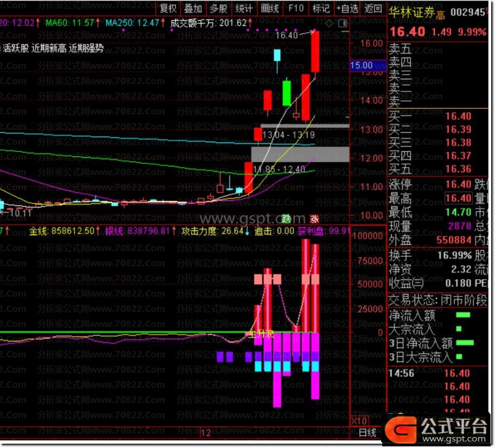Select the 多股 multi-stock view

coord(218,9)
